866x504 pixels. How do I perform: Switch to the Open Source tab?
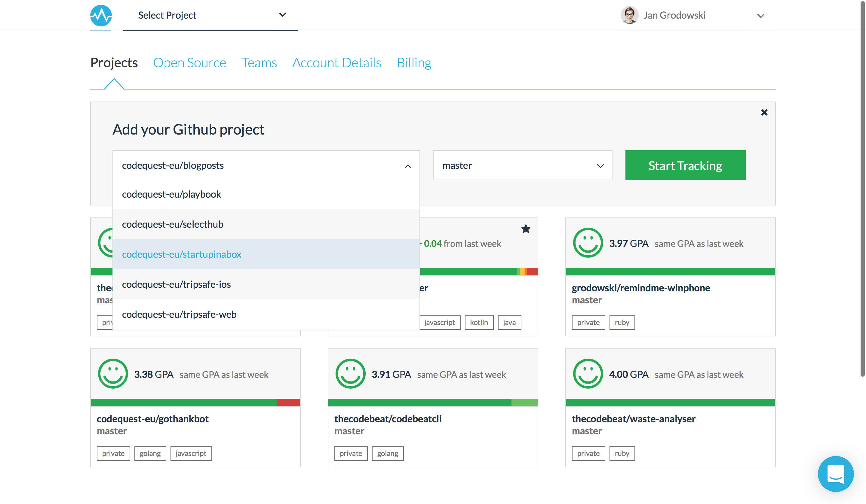click(x=189, y=62)
